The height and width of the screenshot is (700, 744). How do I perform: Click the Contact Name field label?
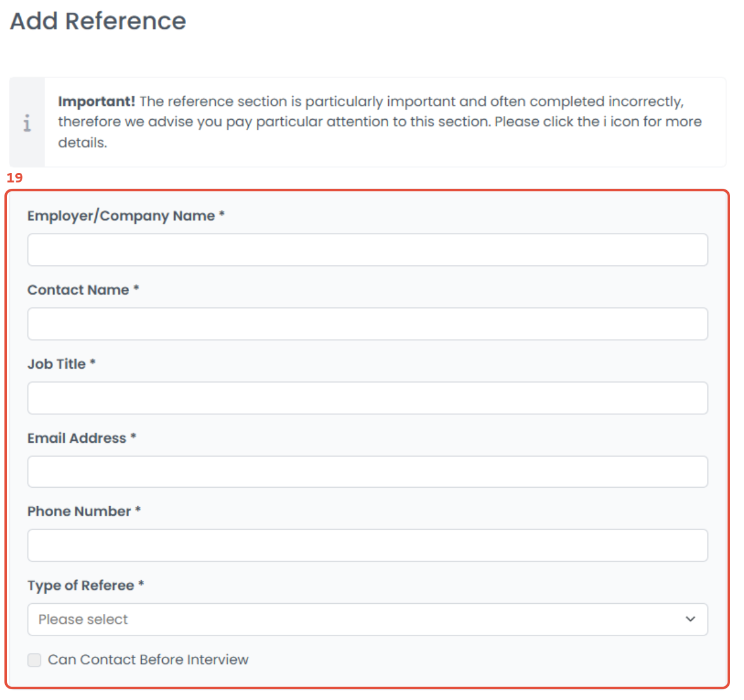[79, 290]
